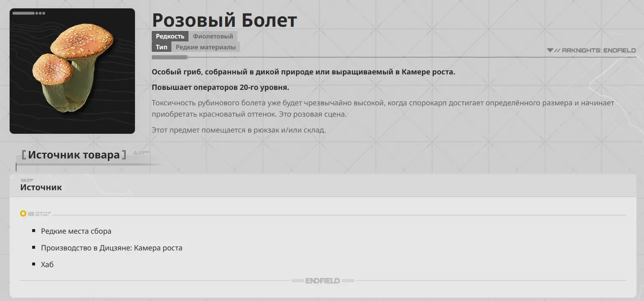
Task: Click the barcode icon above Источник heading
Action: (x=24, y=180)
